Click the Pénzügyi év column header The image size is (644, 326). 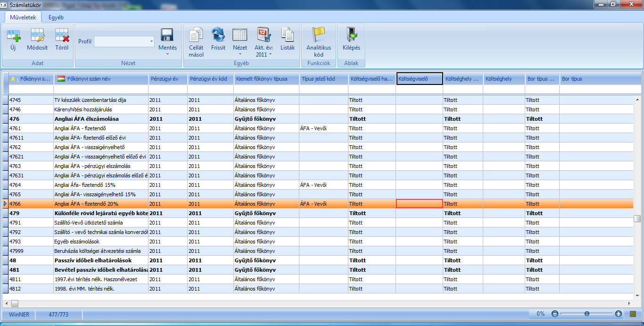pos(168,79)
